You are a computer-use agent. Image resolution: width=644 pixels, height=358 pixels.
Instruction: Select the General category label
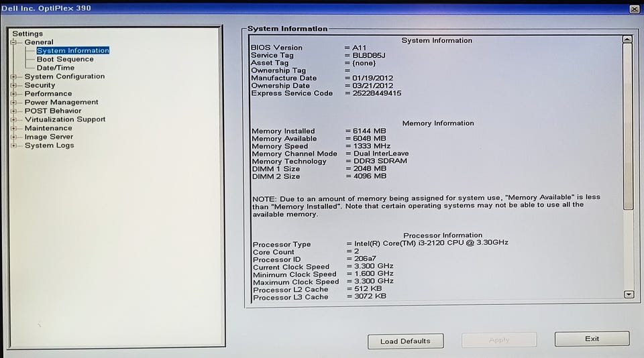click(39, 42)
